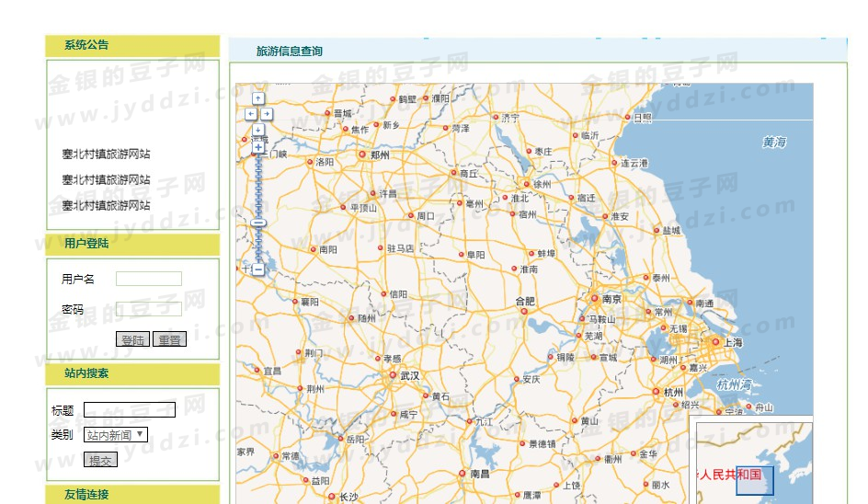Click the 密码 password input field

(149, 309)
